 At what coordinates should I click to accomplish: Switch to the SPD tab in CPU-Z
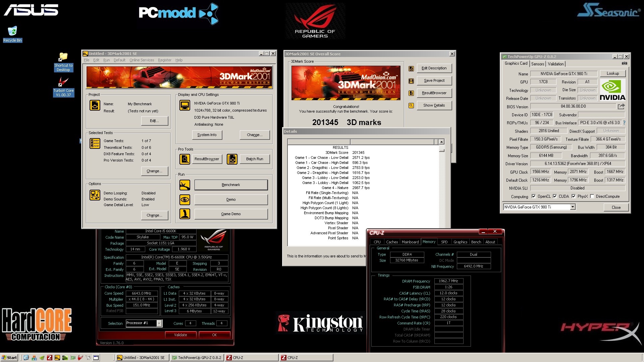click(x=444, y=242)
